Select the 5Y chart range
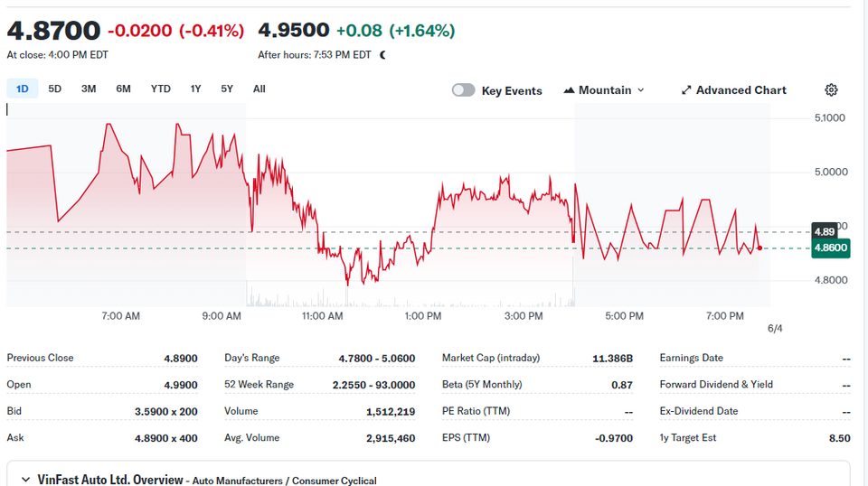This screenshot has height=486, width=868. coord(227,89)
